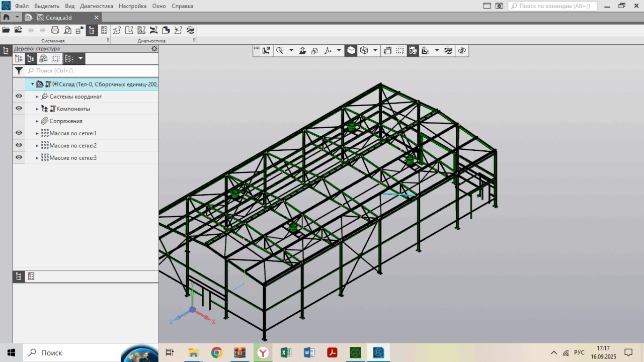Open print preview with the magnifier-page icon

[67, 30]
